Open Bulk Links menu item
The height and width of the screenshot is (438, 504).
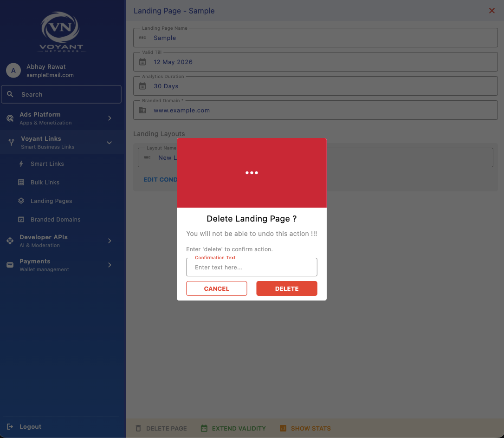tap(45, 183)
